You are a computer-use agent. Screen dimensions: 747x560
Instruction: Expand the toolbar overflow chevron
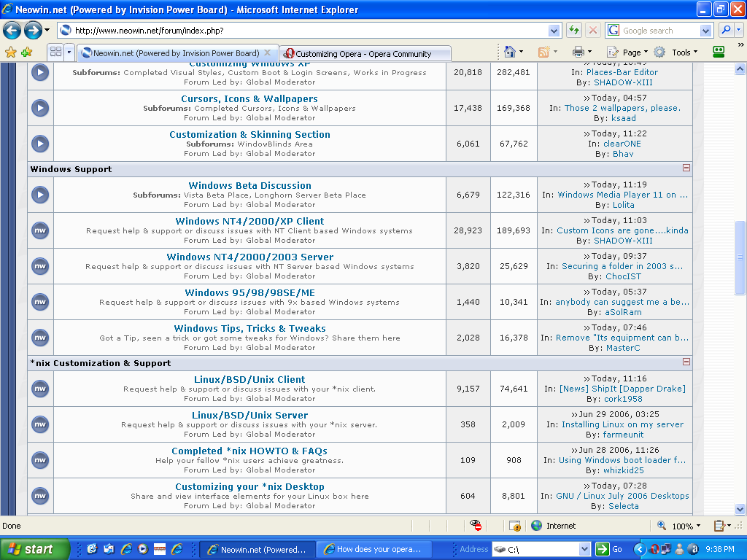(740, 44)
